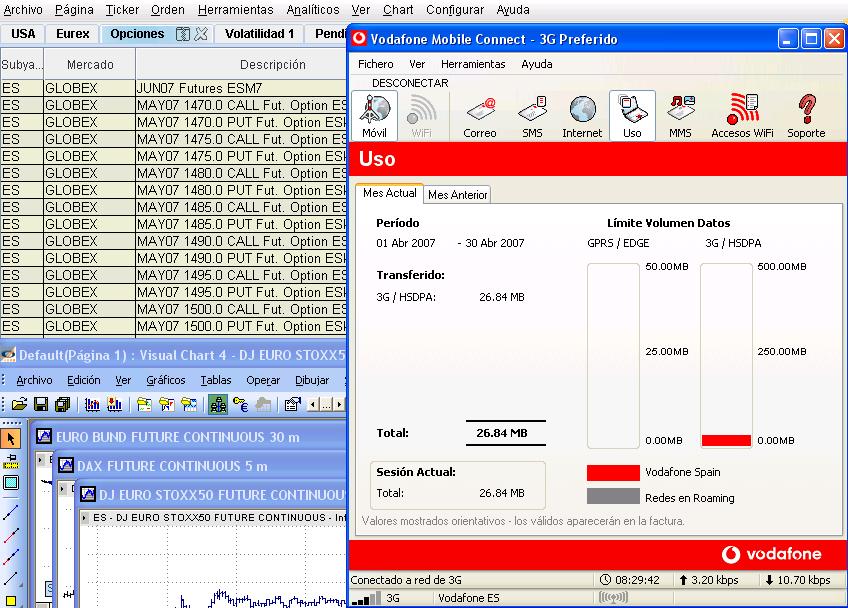Expand arrow in ES - DJ EURO STOXX50 chart header
The height and width of the screenshot is (608, 848).
tap(85, 517)
